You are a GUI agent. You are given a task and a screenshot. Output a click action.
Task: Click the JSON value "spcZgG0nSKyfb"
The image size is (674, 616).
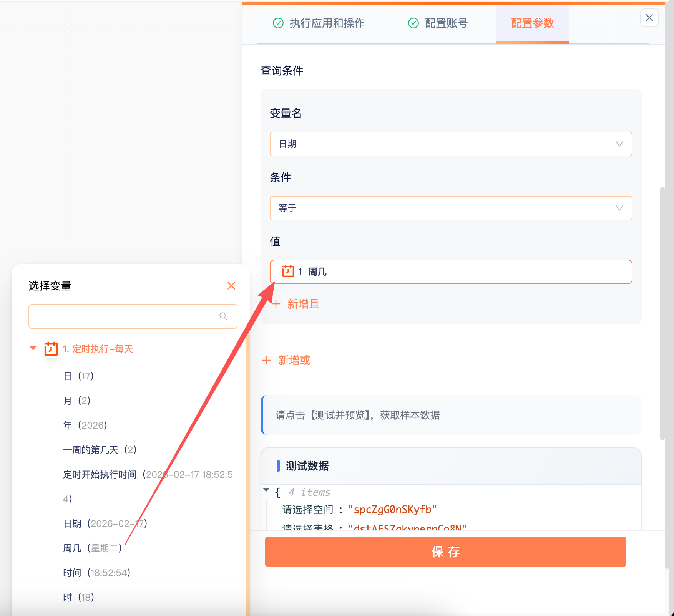pos(392,510)
